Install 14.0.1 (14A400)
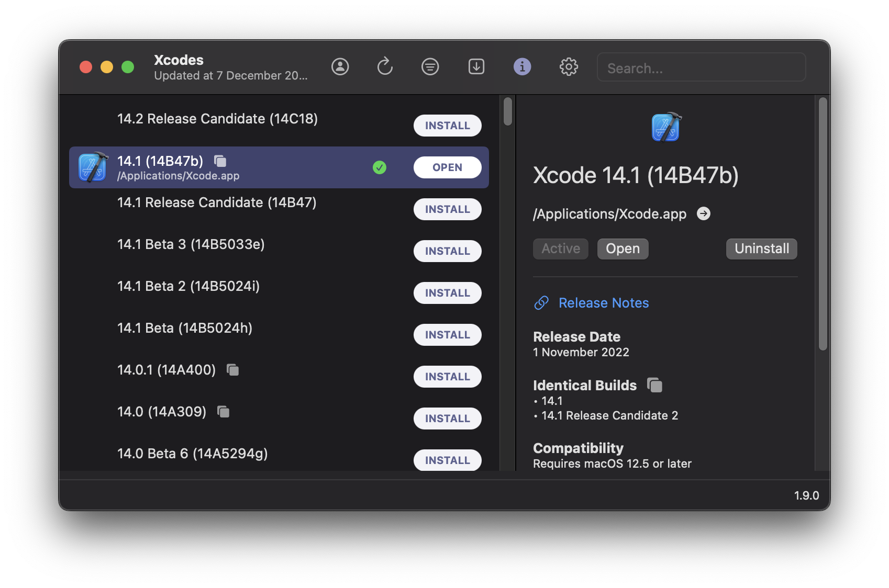This screenshot has height=588, width=889. click(x=447, y=377)
